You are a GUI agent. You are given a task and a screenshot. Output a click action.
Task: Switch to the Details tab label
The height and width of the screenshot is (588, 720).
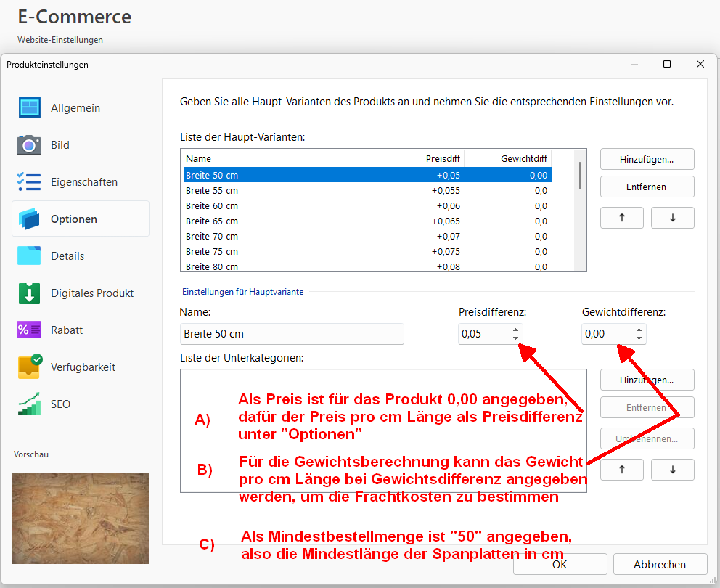point(67,256)
